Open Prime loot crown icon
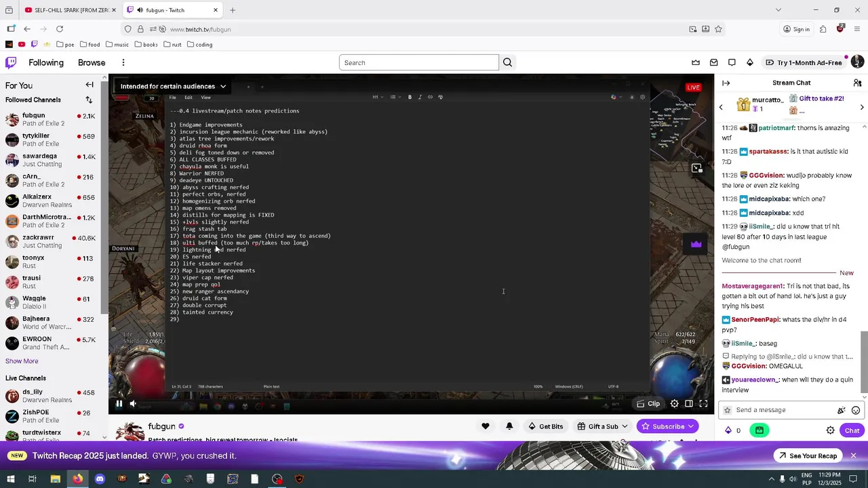The width and height of the screenshot is (868, 488). 696,62
